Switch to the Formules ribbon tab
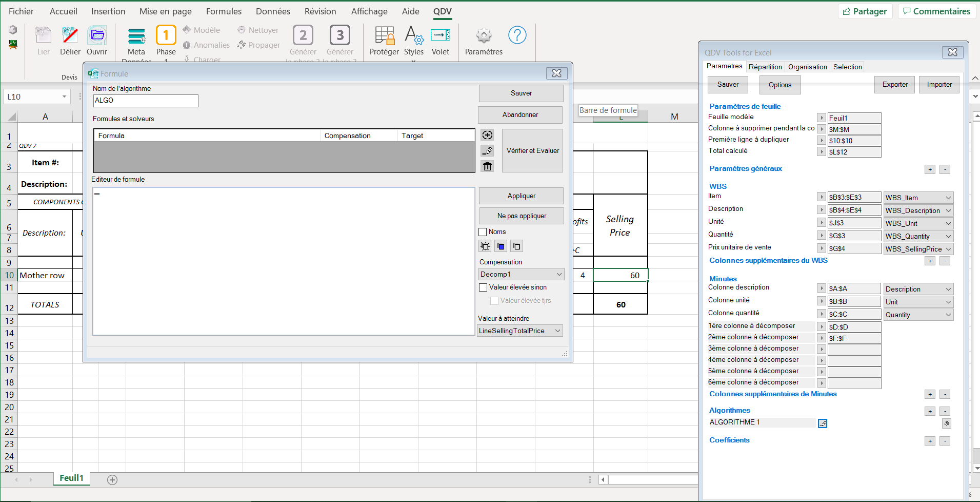Viewport: 980px width, 502px height. [x=224, y=11]
